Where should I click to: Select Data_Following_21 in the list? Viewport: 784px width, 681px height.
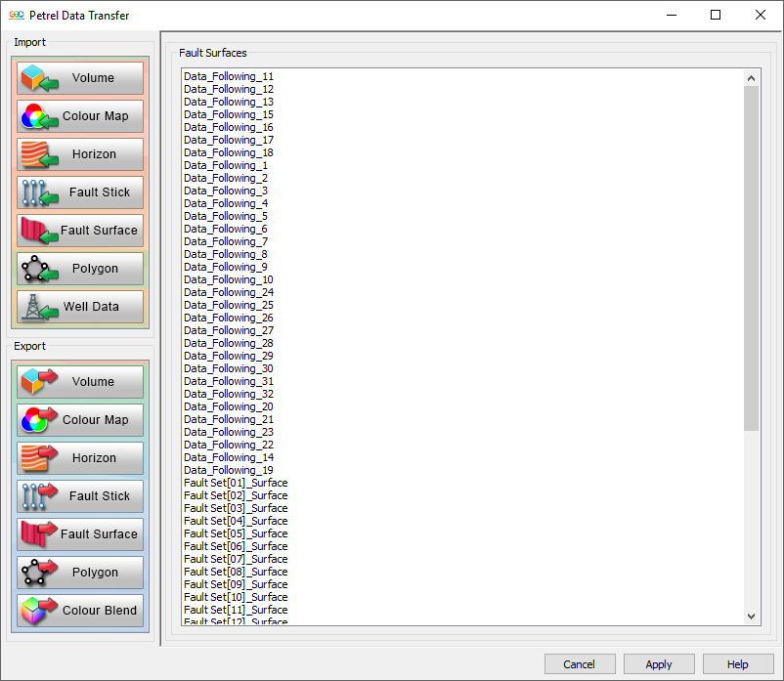pyautogui.click(x=229, y=419)
